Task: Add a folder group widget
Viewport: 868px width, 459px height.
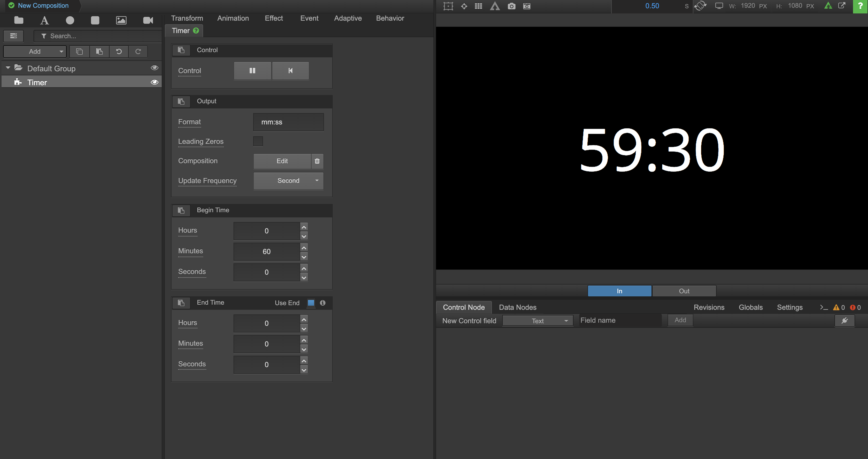Action: [19, 20]
